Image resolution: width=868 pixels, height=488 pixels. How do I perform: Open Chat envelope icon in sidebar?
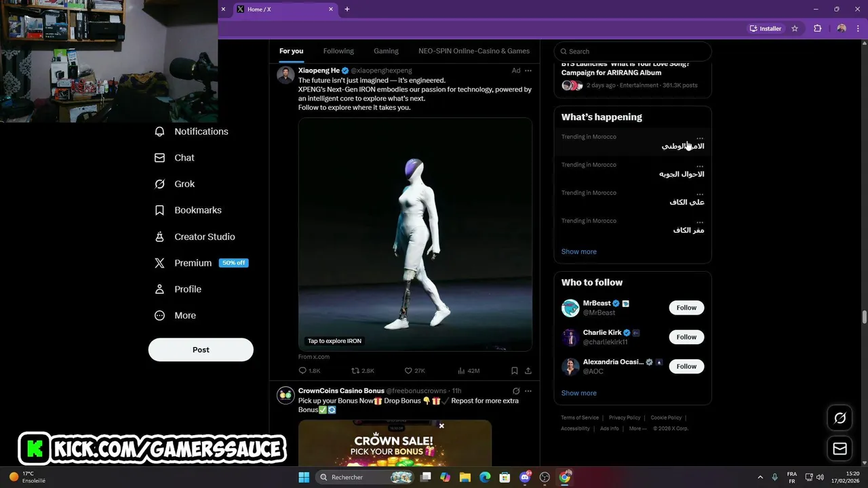click(159, 158)
